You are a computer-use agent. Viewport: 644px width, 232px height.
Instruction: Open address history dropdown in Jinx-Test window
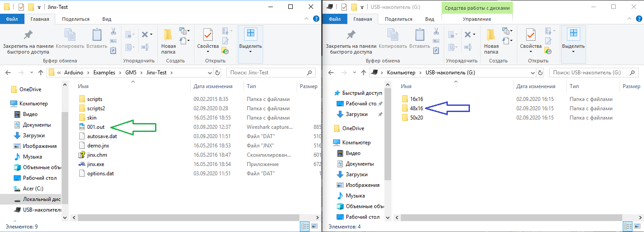(209, 73)
